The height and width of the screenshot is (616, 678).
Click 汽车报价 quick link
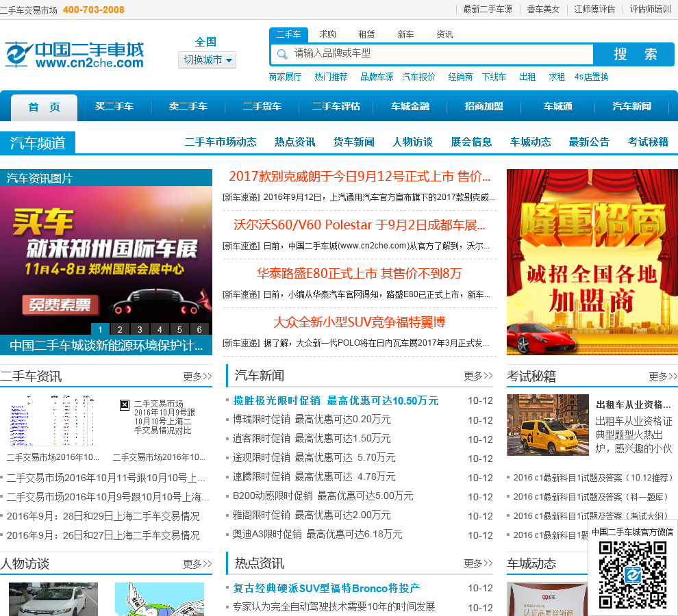tap(418, 77)
